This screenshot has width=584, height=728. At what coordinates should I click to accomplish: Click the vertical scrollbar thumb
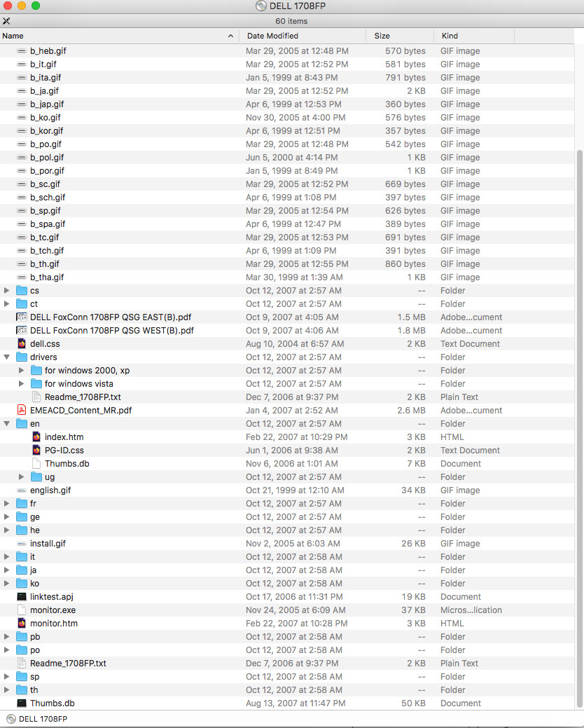[x=579, y=428]
